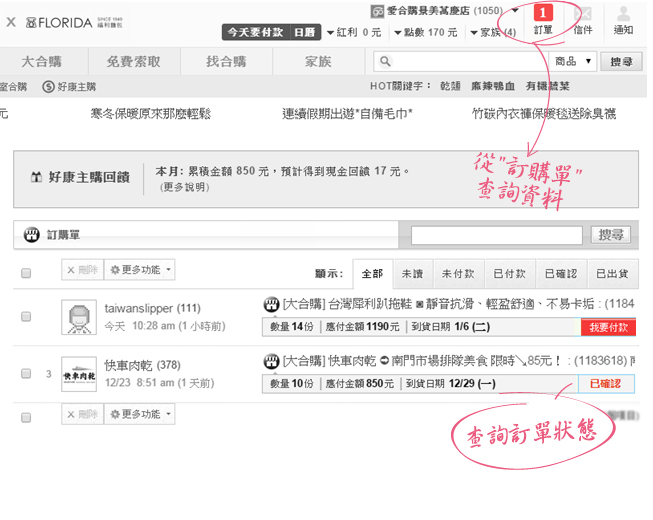Click the 好康主購 coin icon link
The height and width of the screenshot is (520, 653).
48,87
